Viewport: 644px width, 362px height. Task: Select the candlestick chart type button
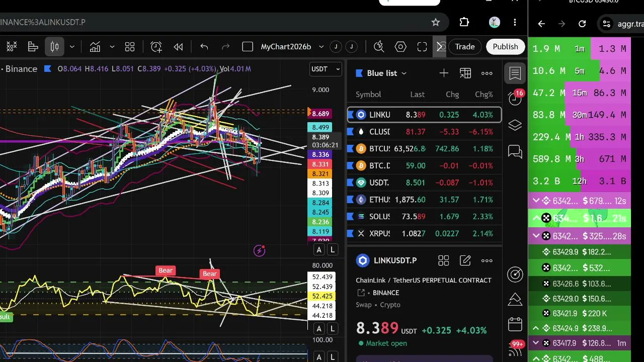54,47
